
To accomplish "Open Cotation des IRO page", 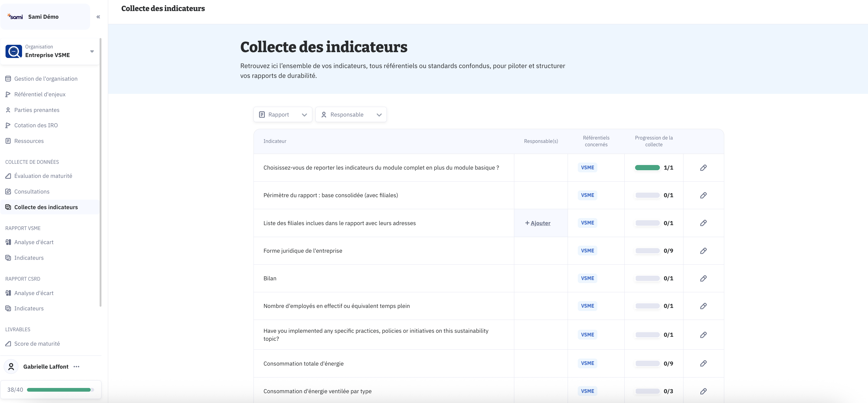I will 36,125.
